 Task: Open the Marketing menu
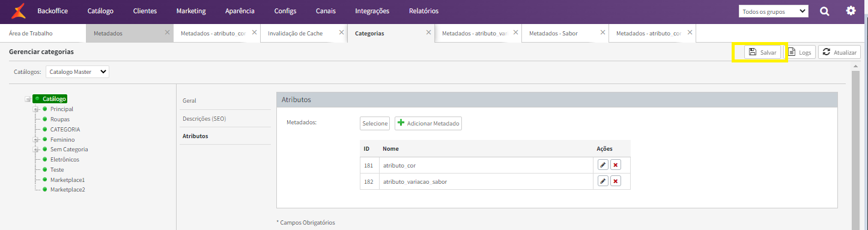(x=191, y=11)
